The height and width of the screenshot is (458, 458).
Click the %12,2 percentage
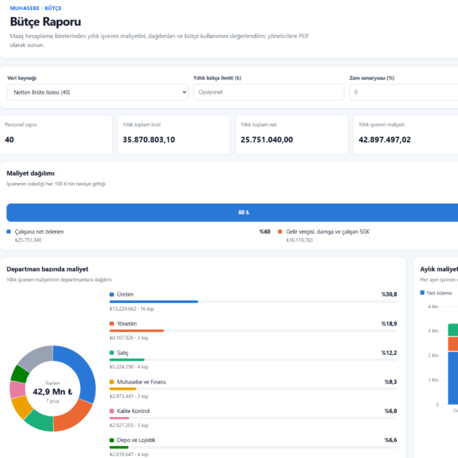389,353
